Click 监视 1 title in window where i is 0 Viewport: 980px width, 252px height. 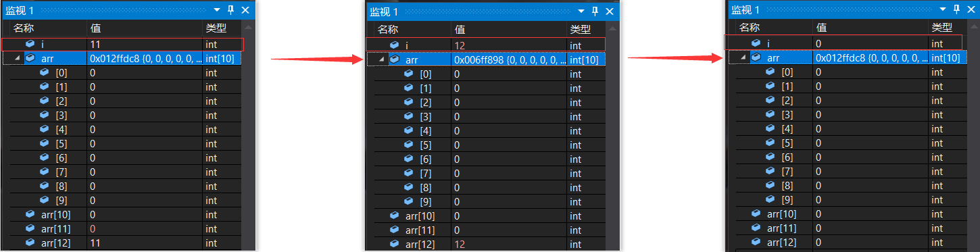pyautogui.click(x=745, y=9)
